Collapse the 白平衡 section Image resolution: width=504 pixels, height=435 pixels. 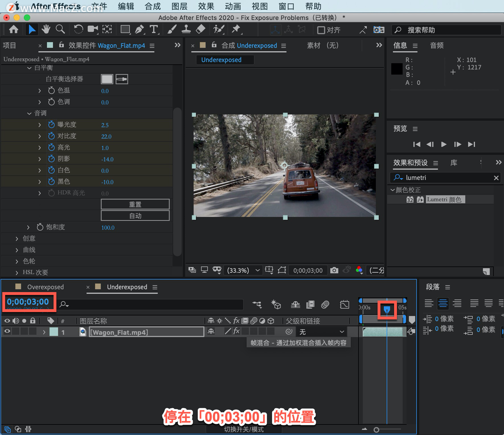29,68
